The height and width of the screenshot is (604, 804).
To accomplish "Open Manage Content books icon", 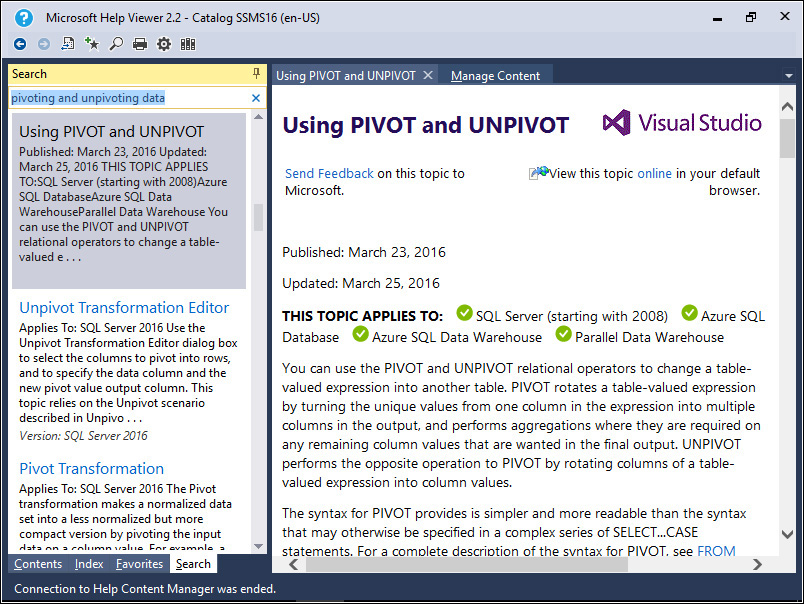I will point(188,44).
